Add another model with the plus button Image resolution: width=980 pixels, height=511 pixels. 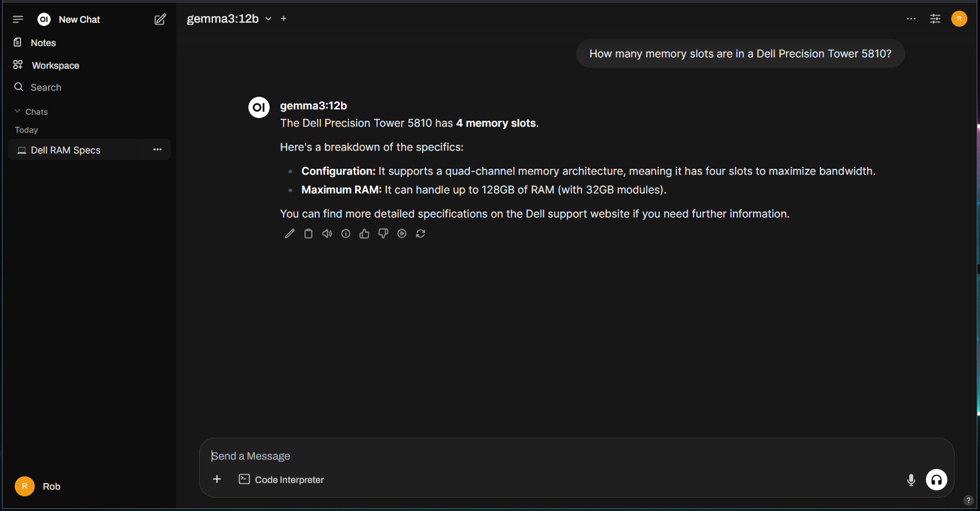point(284,19)
